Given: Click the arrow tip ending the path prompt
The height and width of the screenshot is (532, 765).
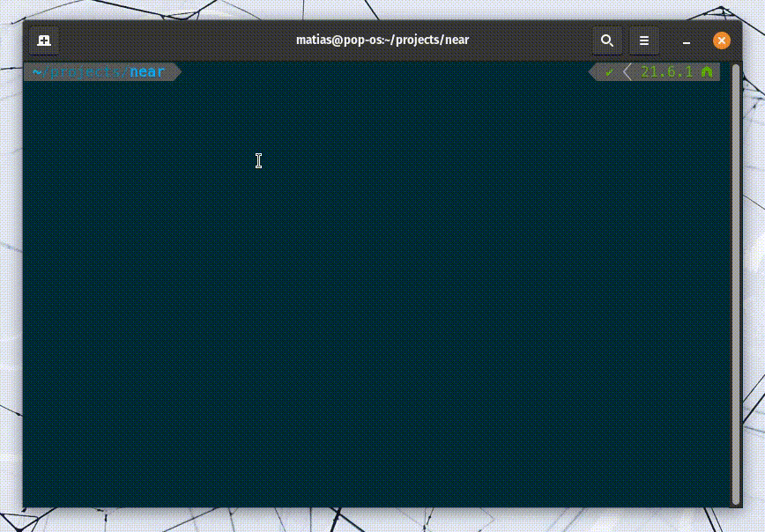Looking at the screenshot, I should tap(176, 72).
